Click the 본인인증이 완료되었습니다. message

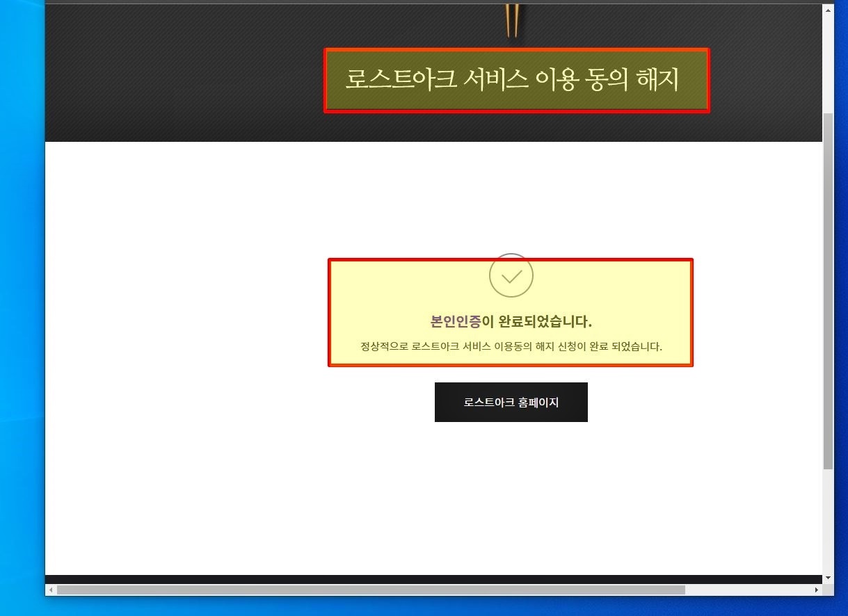(x=511, y=322)
